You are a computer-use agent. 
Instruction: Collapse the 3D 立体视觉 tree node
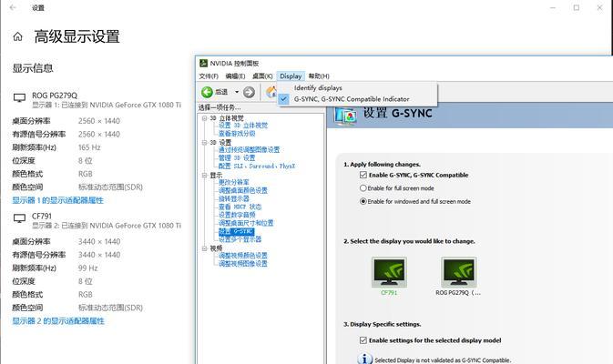point(204,118)
